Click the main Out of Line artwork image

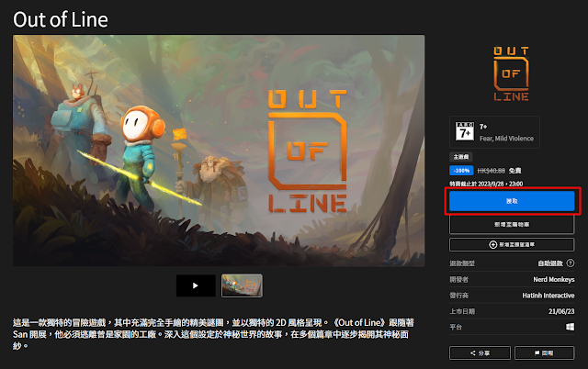click(219, 151)
